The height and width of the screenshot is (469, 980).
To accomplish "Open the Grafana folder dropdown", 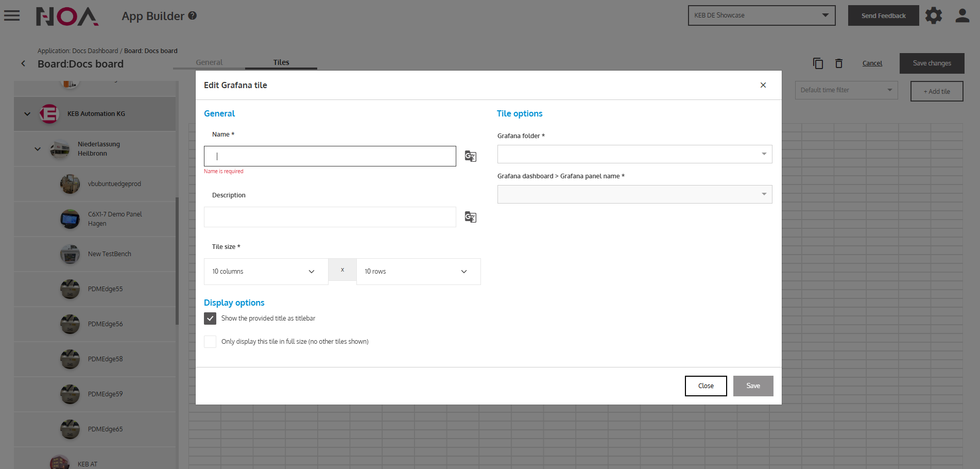I will tap(634, 154).
